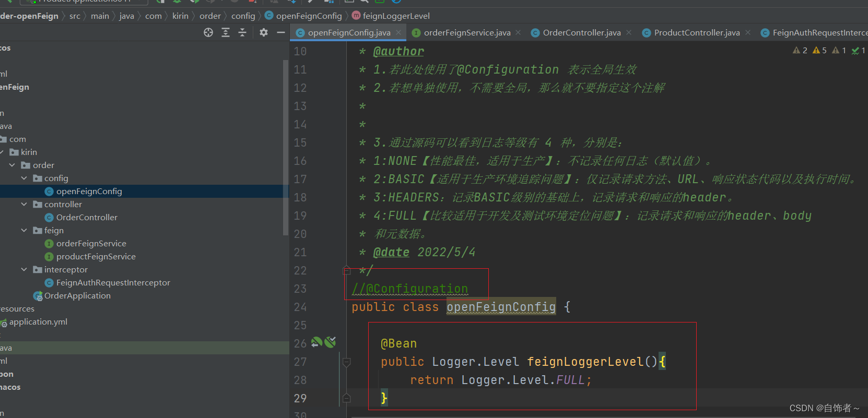Screen dimensions: 868x418
Task: Click line number 24 in the gutter
Action: point(300,307)
